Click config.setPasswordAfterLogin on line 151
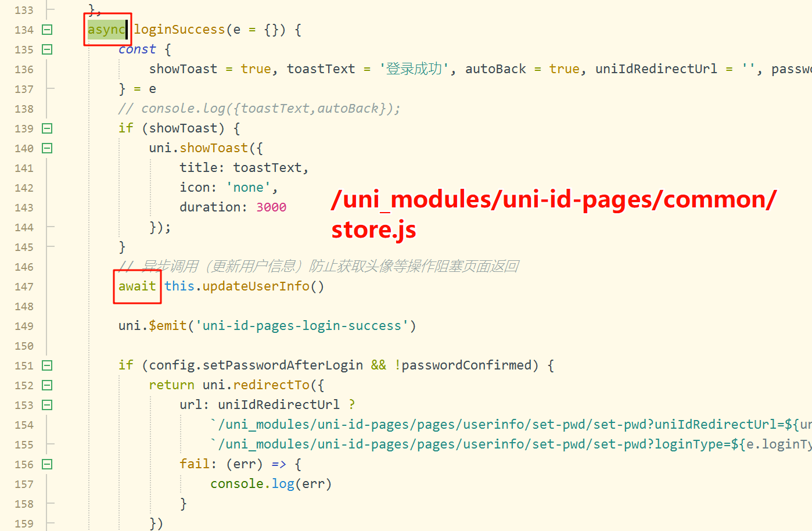The image size is (812, 531). [256, 365]
